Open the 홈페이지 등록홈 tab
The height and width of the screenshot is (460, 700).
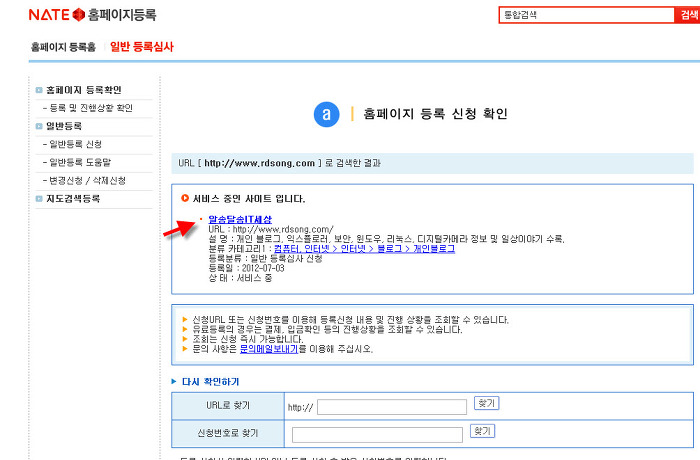(x=63, y=47)
